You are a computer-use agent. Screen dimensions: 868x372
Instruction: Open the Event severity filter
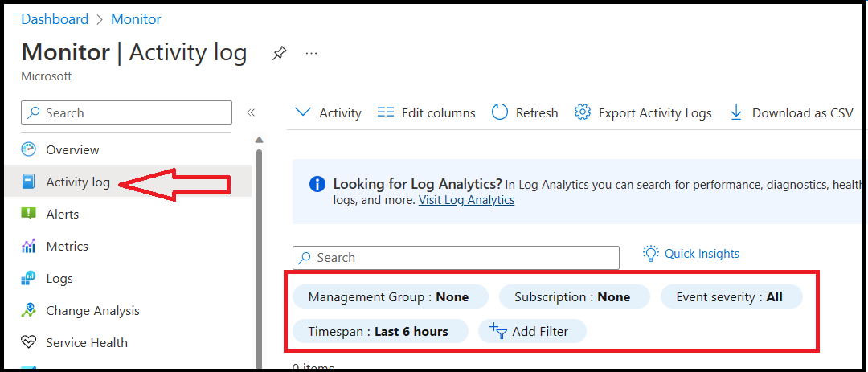pos(731,297)
